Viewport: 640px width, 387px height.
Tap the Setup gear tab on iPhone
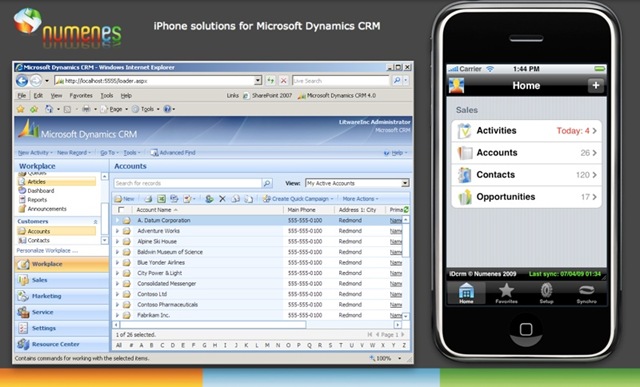tap(546, 293)
